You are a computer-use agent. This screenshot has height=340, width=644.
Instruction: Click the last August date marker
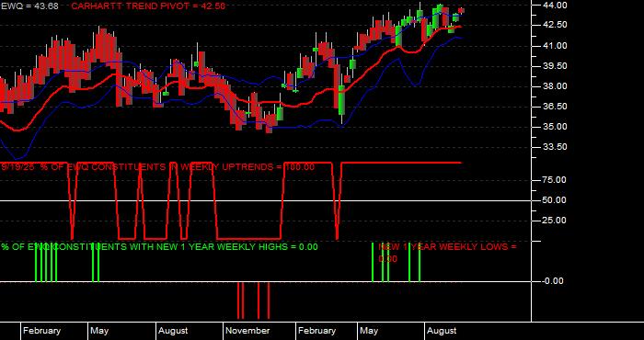[x=442, y=331]
